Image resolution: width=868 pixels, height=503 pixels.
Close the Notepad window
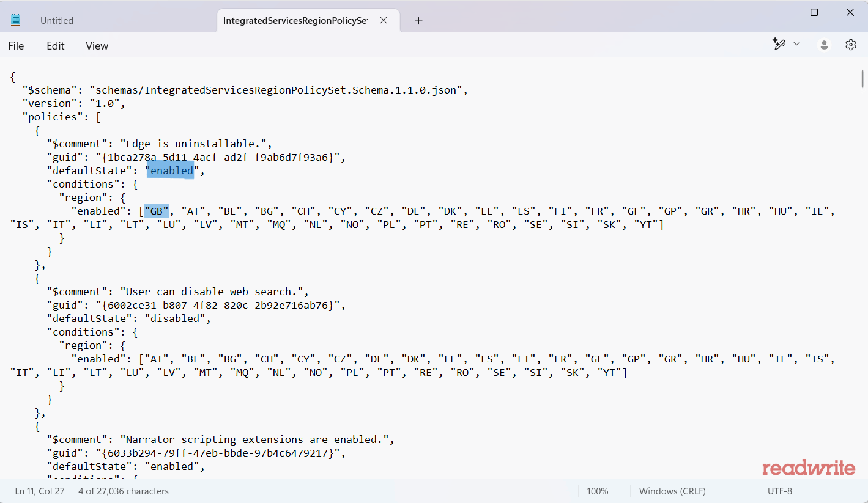coord(850,12)
